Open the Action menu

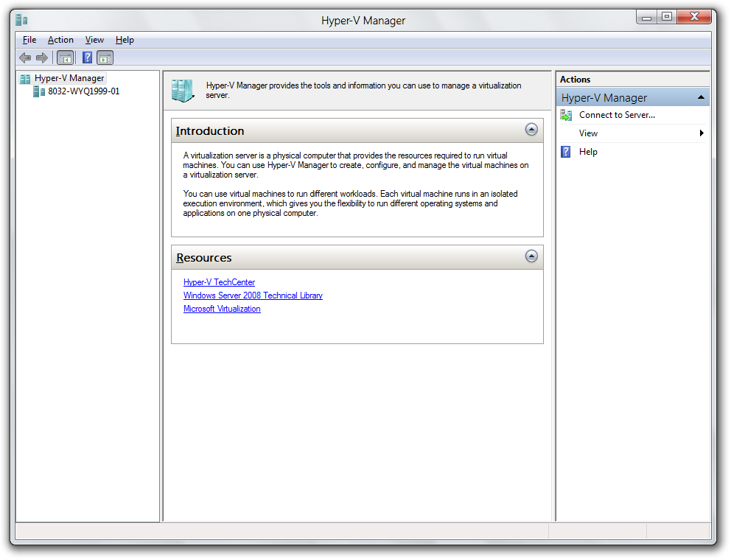(x=60, y=40)
